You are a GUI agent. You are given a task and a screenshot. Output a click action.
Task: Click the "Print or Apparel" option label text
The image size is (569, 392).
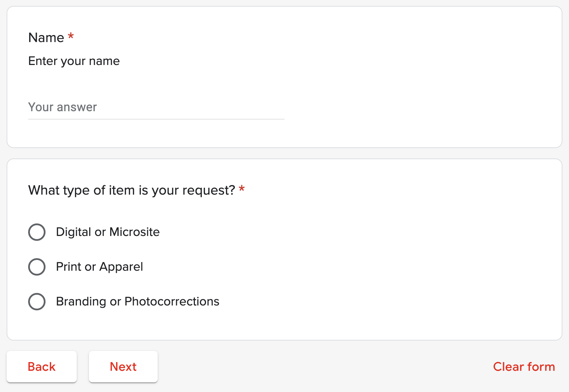pos(99,267)
